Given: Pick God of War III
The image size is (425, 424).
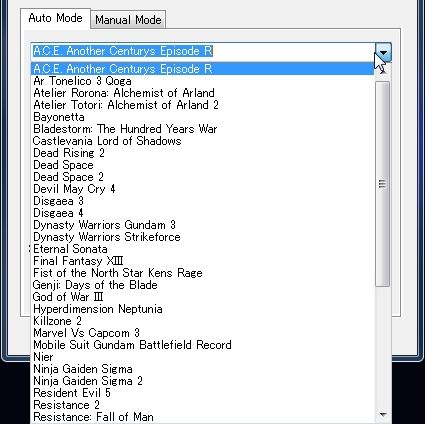Looking at the screenshot, I should click(x=203, y=297).
